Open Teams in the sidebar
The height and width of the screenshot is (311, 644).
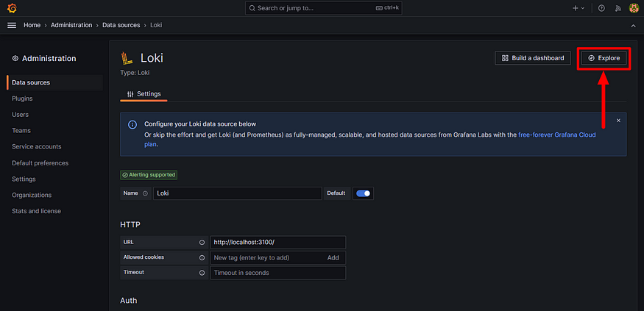[x=21, y=130]
